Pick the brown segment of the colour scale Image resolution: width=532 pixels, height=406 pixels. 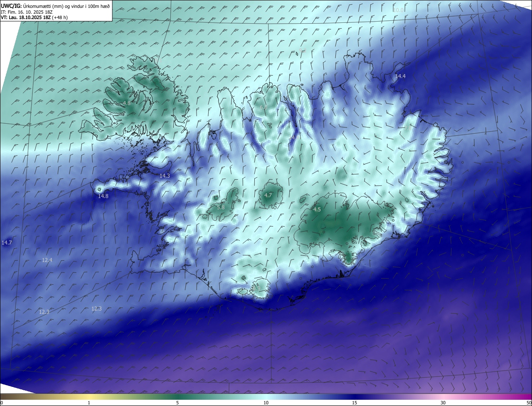click(x=17, y=396)
